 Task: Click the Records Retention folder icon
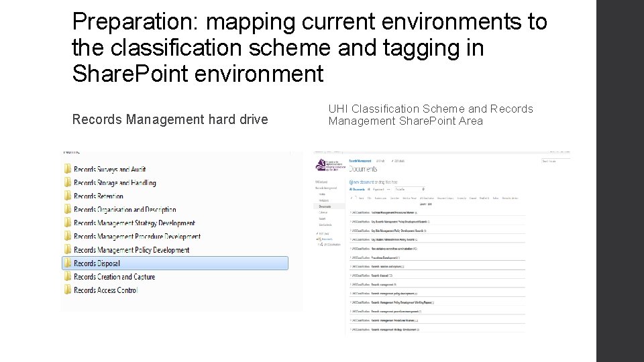click(x=68, y=196)
